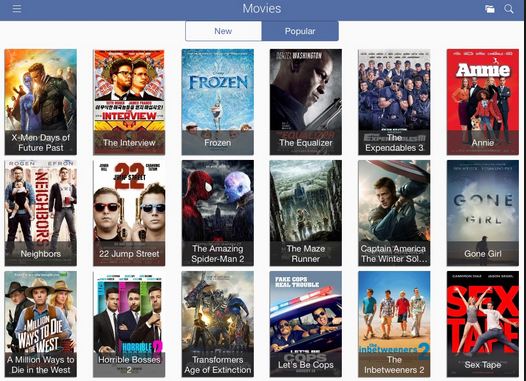
Task: Select the Frozen movie poster
Action: [218, 102]
